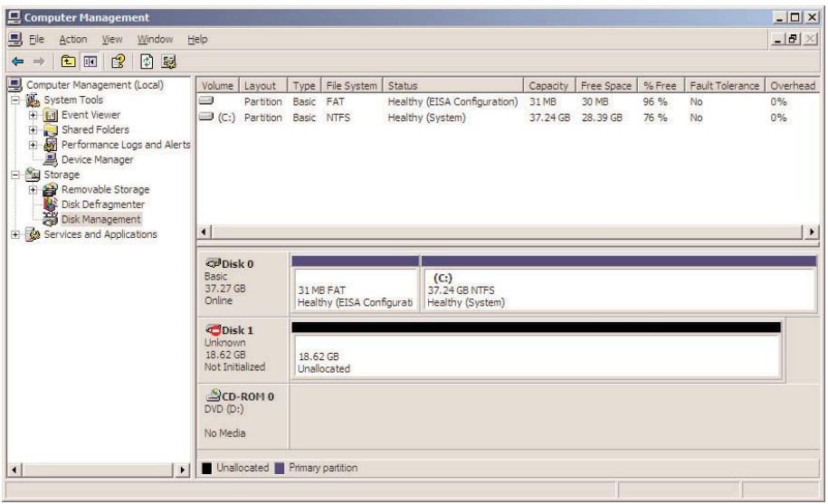This screenshot has height=504, width=828.
Task: Sort by the Volume column header
Action: point(217,85)
